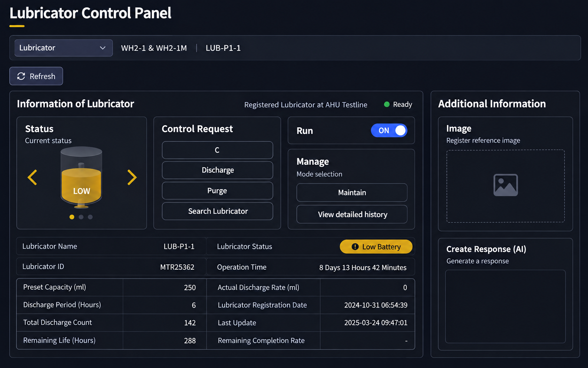588x368 pixels.
Task: Click the Remaining Completion Rate label
Action: click(x=261, y=341)
